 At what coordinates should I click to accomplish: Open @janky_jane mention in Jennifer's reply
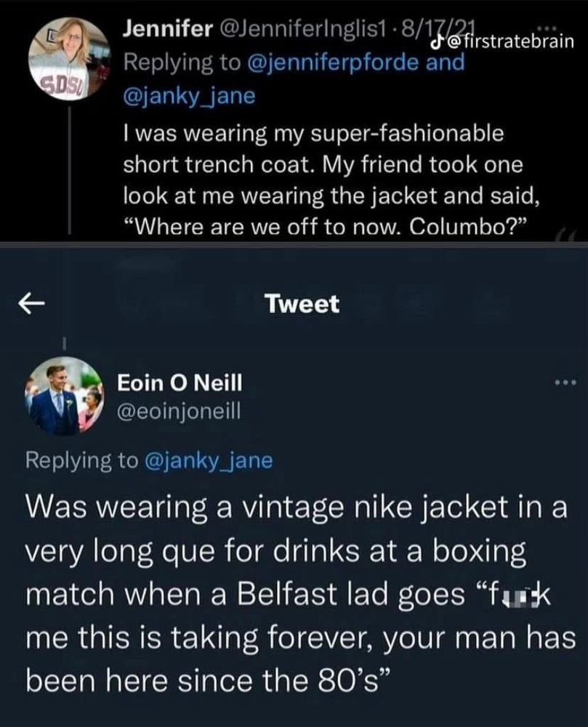190,95
